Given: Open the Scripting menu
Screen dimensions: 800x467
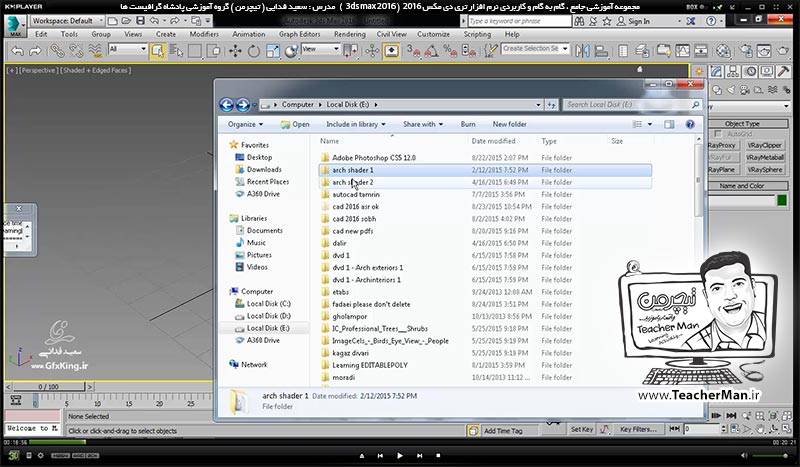Looking at the screenshot, I should (477, 34).
